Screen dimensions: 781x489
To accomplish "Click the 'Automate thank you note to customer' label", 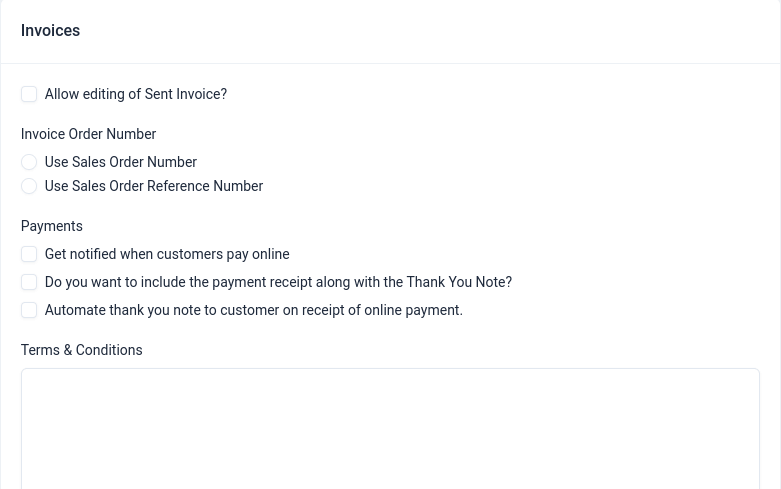I will pyautogui.click(x=254, y=310).
